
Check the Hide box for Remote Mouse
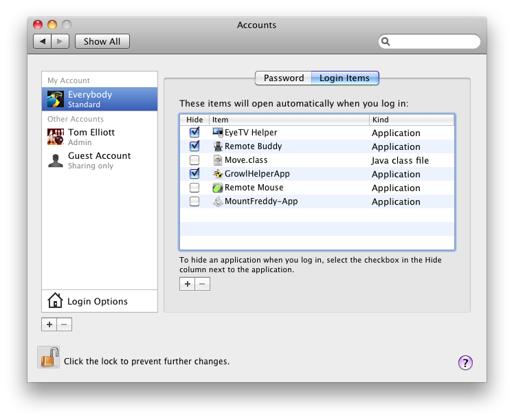194,188
